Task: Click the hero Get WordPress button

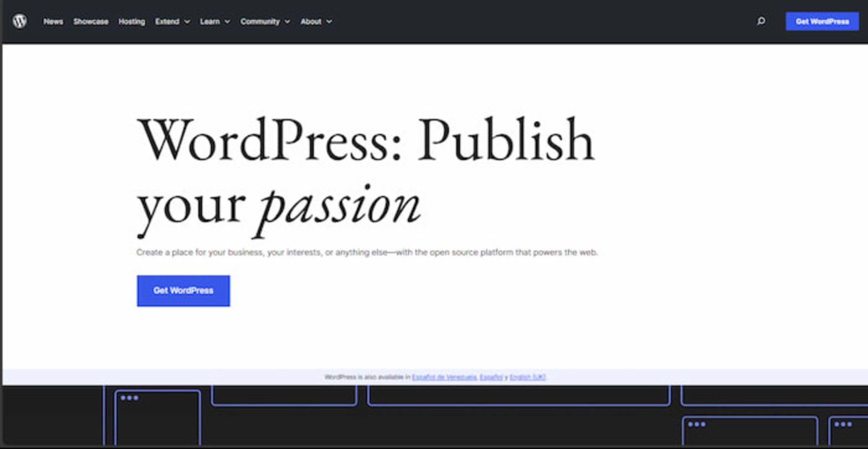Action: tap(183, 290)
